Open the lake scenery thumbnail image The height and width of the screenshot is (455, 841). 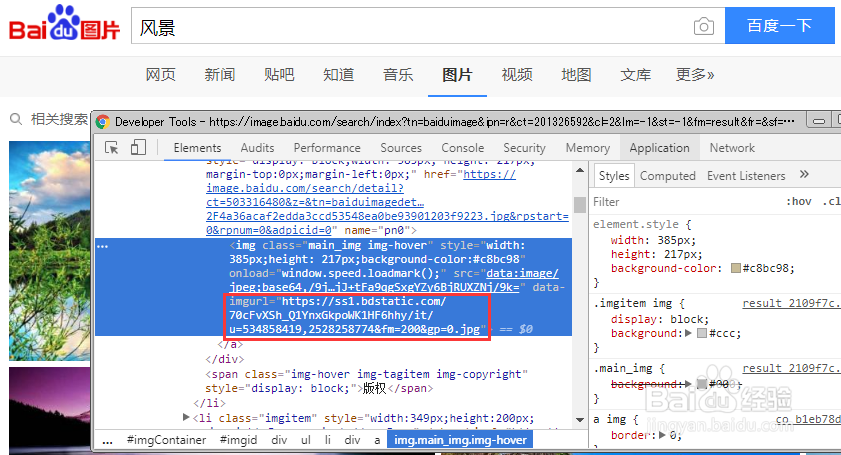pyautogui.click(x=49, y=251)
